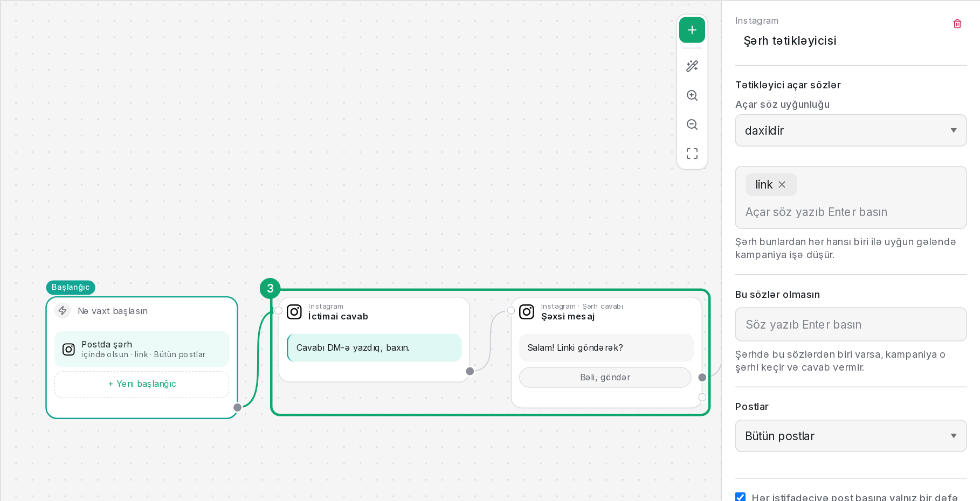This screenshot has width=980, height=501.
Task: Zoom out of the flow canvas
Action: [x=692, y=124]
